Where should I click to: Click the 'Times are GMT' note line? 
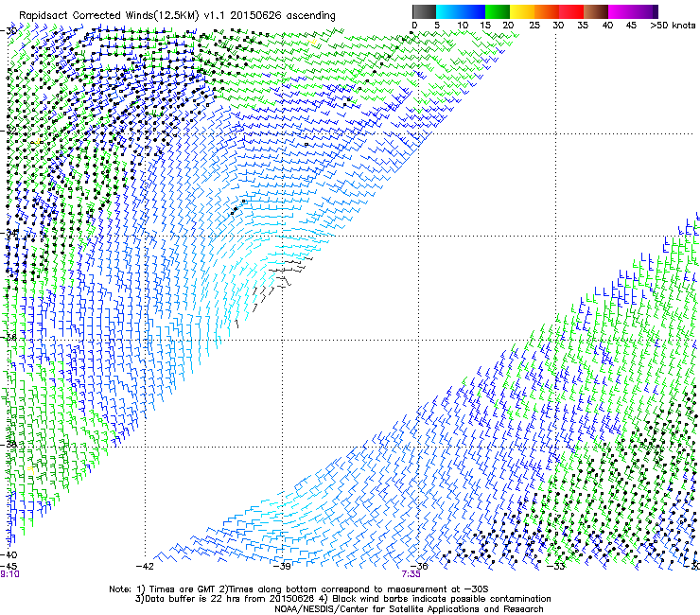(298, 589)
